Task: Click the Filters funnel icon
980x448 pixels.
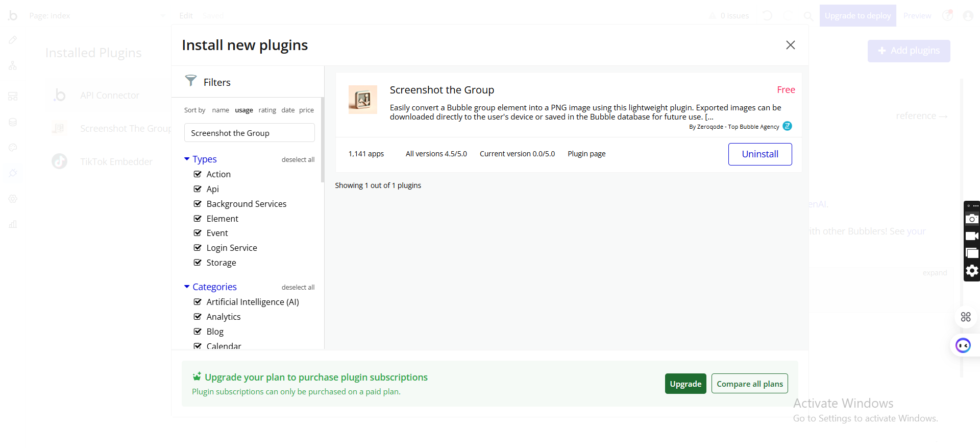Action: pos(191,81)
